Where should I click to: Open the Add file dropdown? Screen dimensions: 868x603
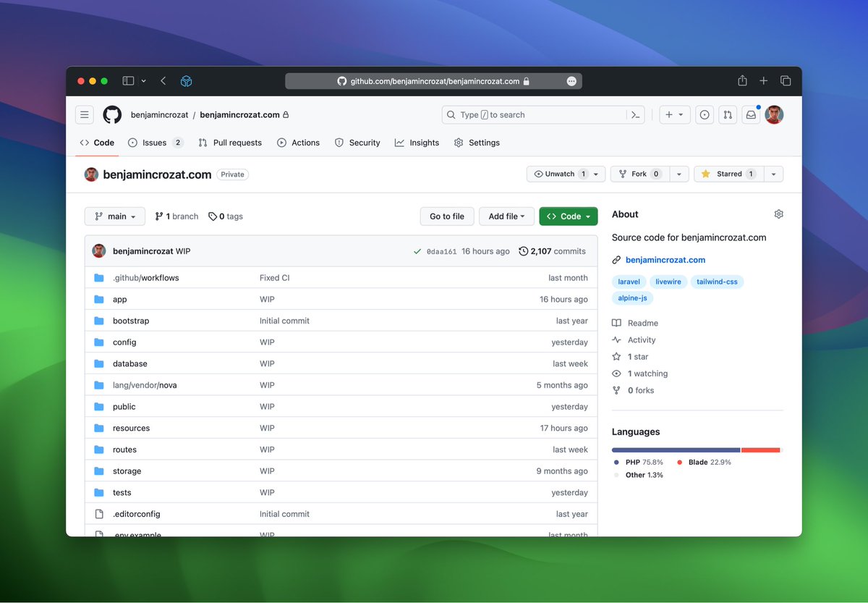click(506, 216)
